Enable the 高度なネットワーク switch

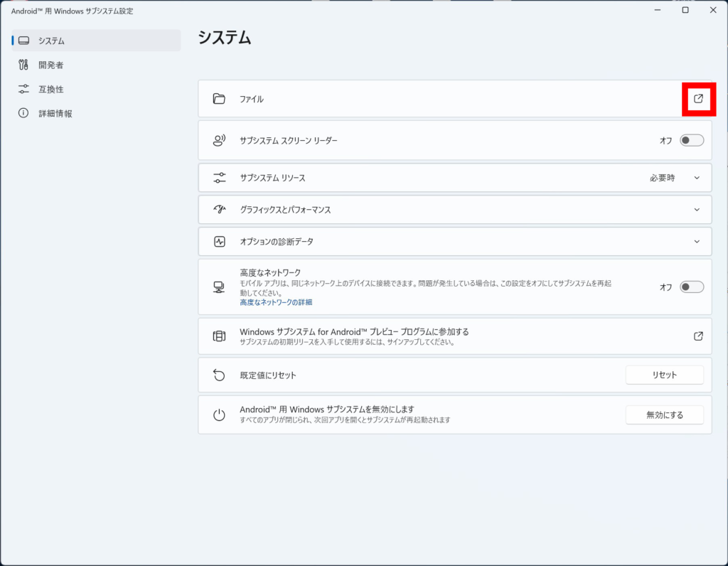(691, 287)
